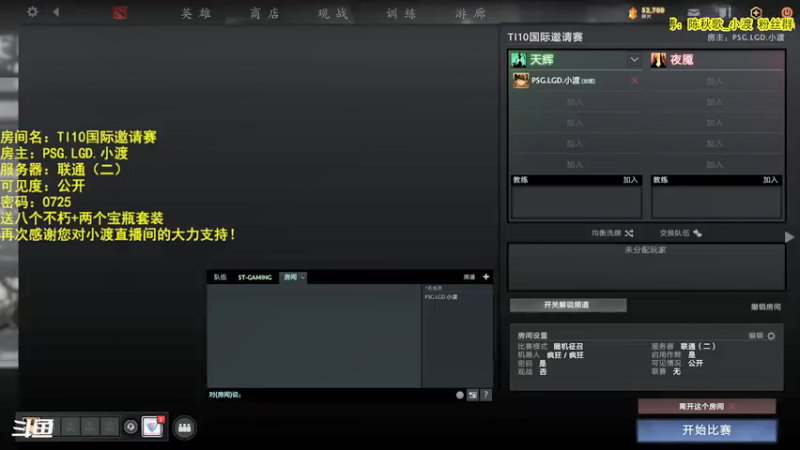Click the Radiant 天辉 team emblem
Image resolution: width=800 pixels, height=450 pixels.
coord(519,60)
